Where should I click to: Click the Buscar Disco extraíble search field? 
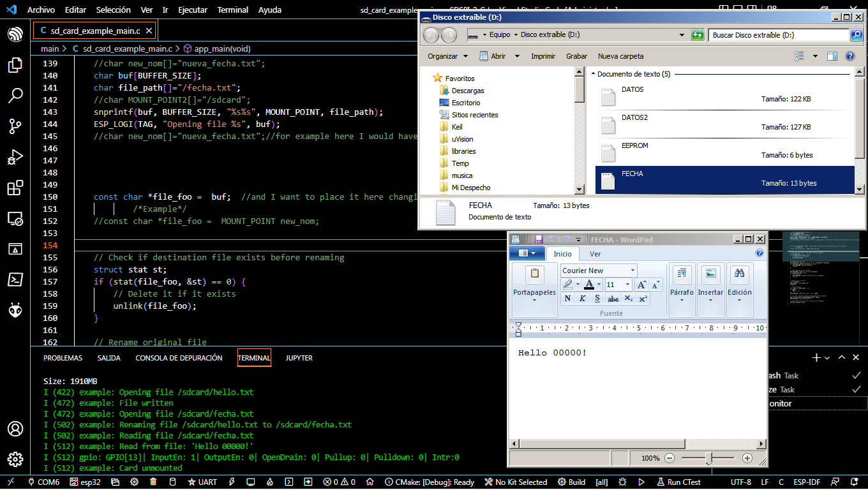click(x=779, y=35)
